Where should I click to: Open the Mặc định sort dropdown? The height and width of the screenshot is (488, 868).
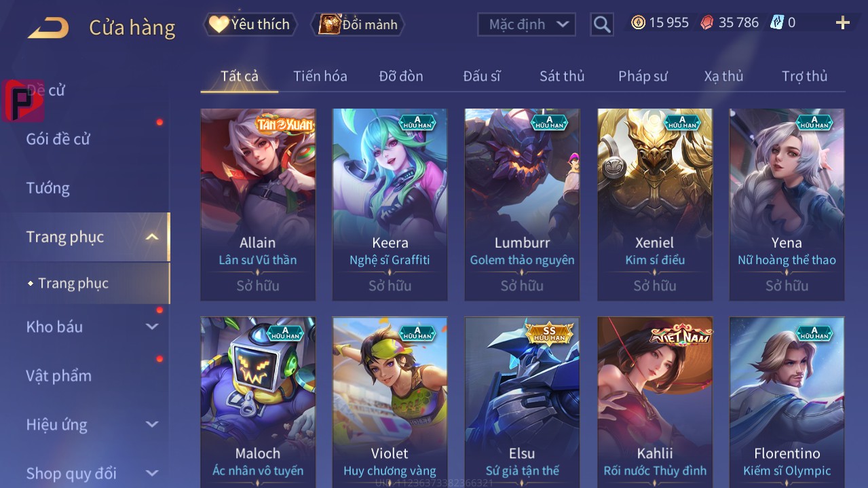tap(527, 24)
